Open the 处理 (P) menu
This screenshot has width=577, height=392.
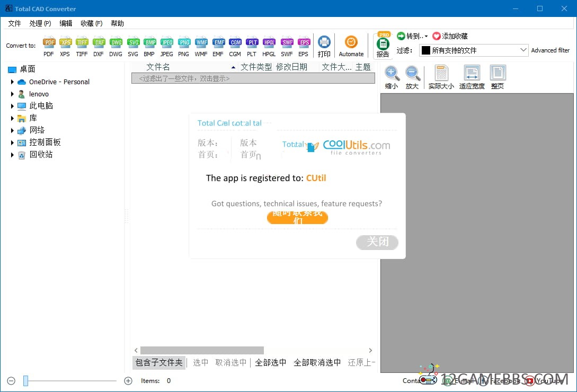[x=40, y=23]
